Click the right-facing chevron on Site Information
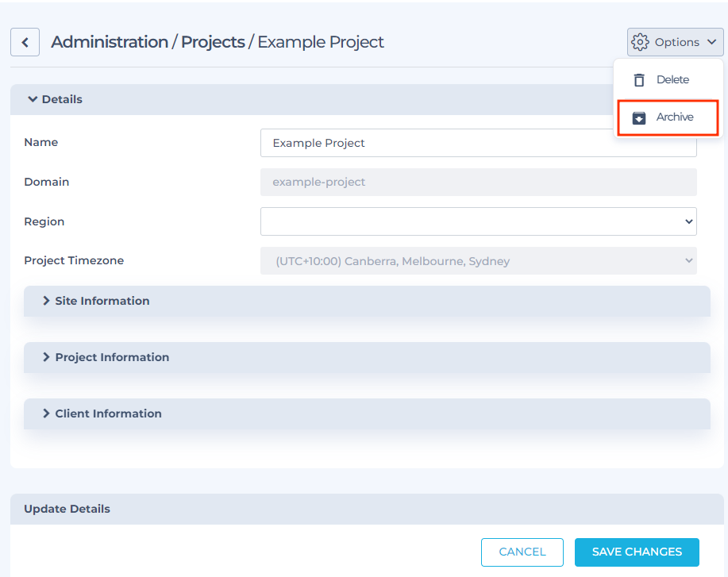The width and height of the screenshot is (728, 577). [44, 301]
